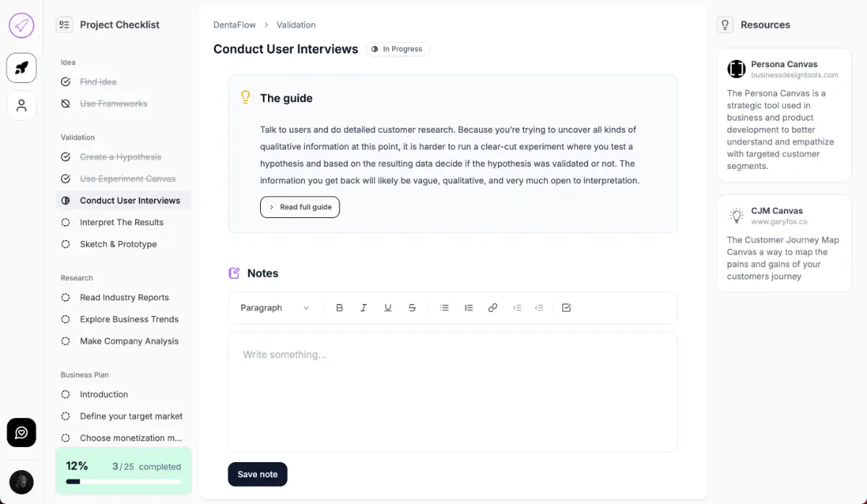Open Read Industry Reports checklist item
The height and width of the screenshot is (504, 867).
tap(124, 297)
